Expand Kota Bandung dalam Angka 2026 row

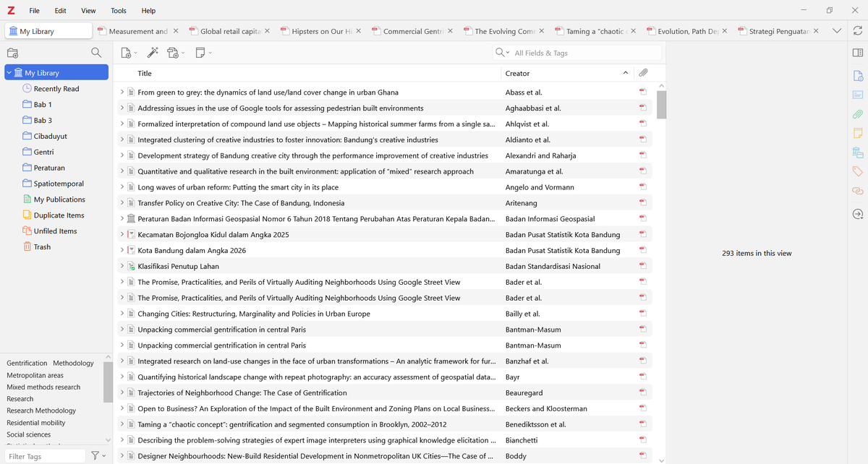coord(122,251)
